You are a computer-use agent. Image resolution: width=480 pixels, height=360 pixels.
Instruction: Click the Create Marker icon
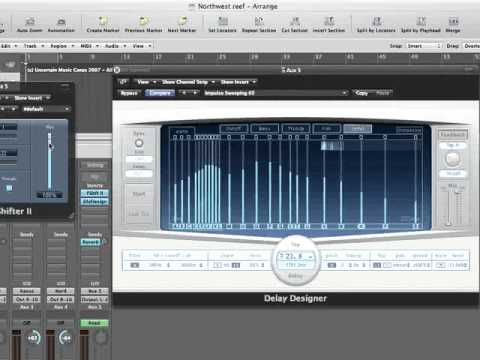pyautogui.click(x=103, y=22)
